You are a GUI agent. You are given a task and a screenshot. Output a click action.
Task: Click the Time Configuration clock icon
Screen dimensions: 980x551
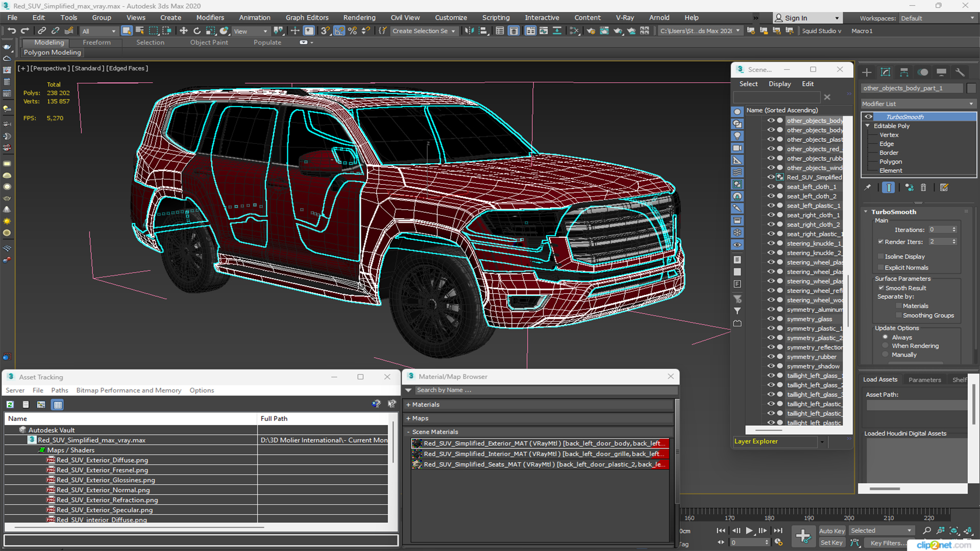pyautogui.click(x=778, y=542)
